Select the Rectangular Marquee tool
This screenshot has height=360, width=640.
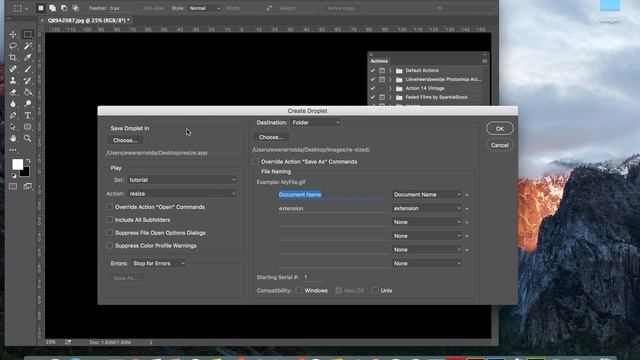(x=28, y=34)
